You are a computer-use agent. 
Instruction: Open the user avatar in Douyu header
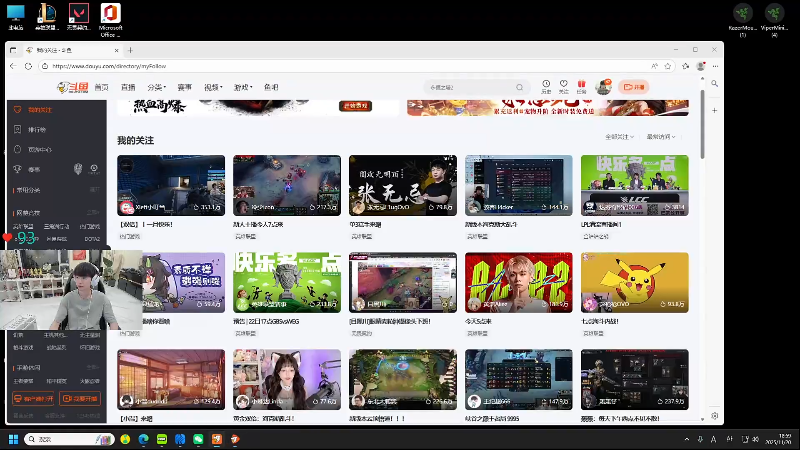[x=603, y=87]
